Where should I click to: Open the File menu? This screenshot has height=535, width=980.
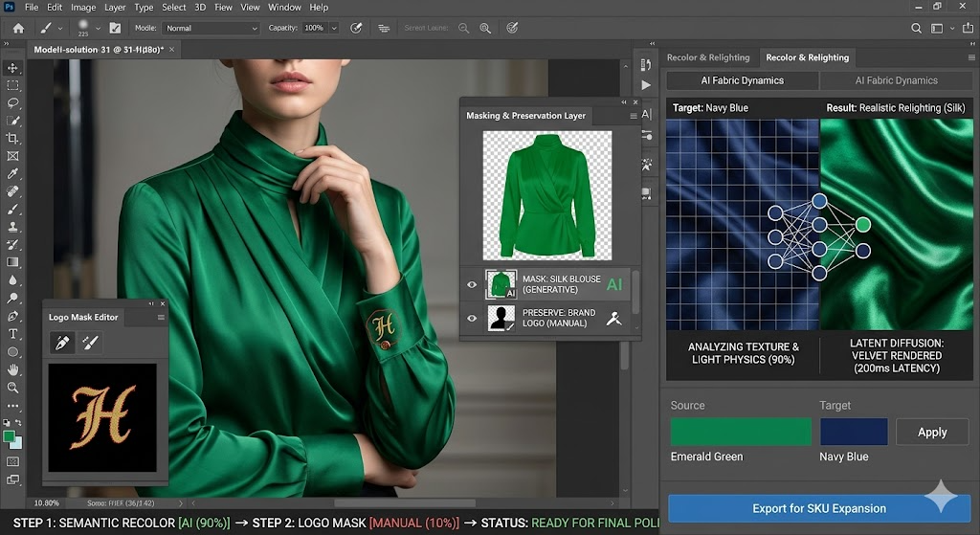[32, 8]
